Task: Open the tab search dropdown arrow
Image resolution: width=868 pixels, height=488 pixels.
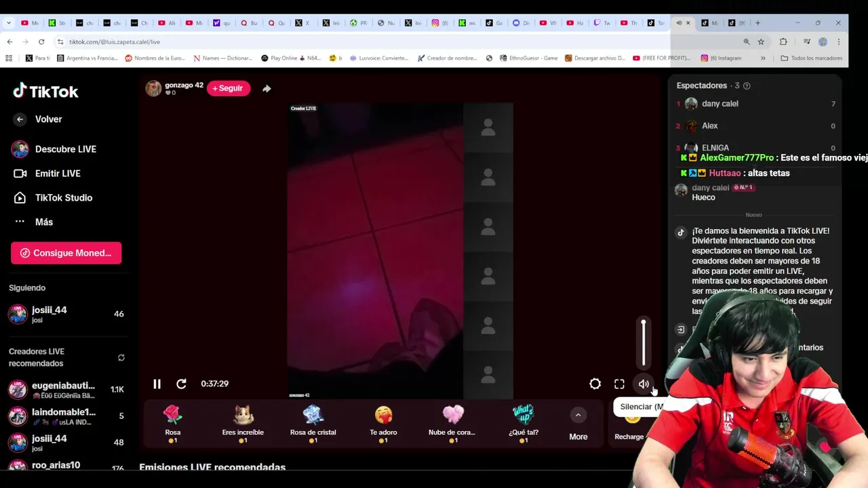Action: (x=9, y=22)
